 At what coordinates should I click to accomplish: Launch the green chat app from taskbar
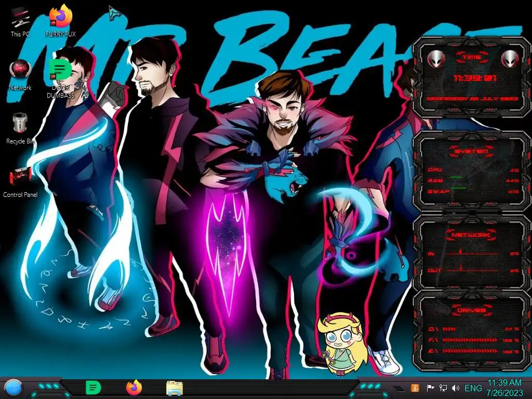click(x=94, y=388)
